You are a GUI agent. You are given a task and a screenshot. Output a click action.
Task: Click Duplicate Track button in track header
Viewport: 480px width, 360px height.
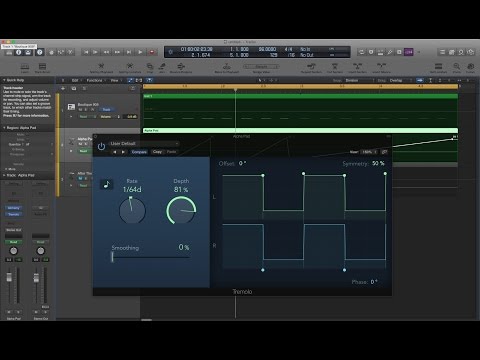[74, 89]
